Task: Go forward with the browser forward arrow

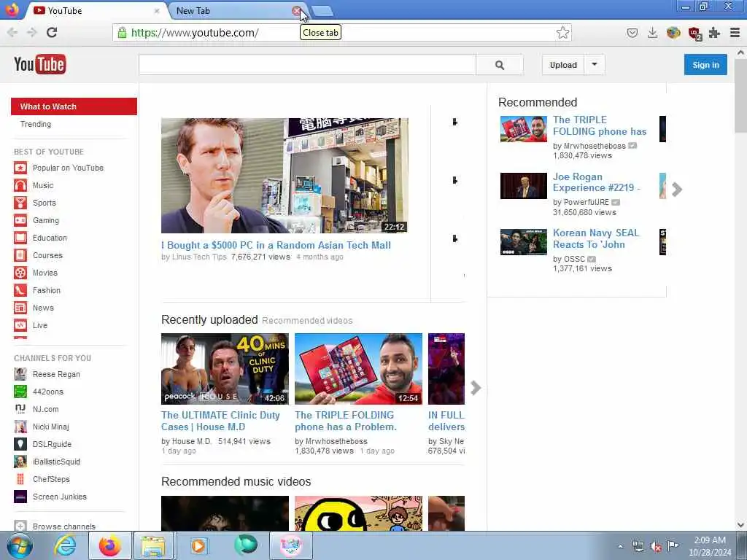Action: [x=32, y=32]
